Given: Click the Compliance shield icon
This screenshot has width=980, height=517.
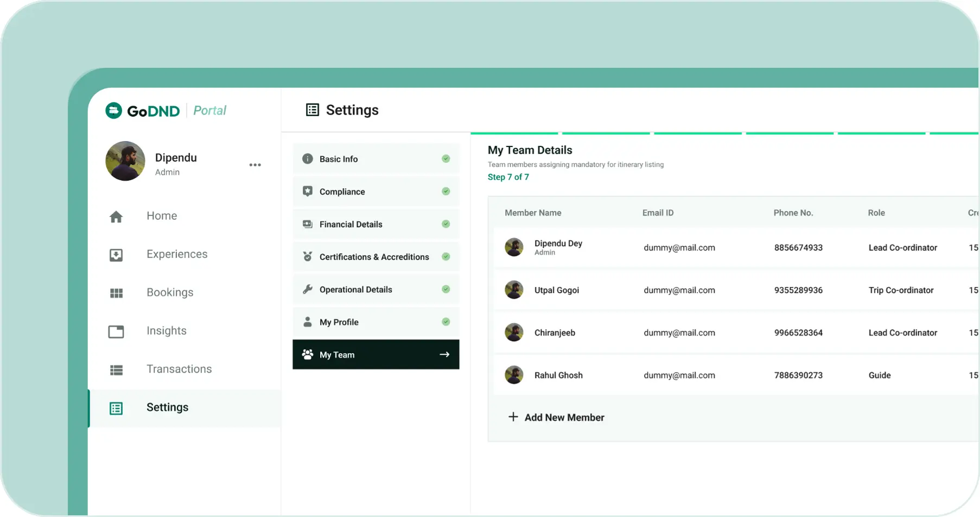Looking at the screenshot, I should (308, 192).
